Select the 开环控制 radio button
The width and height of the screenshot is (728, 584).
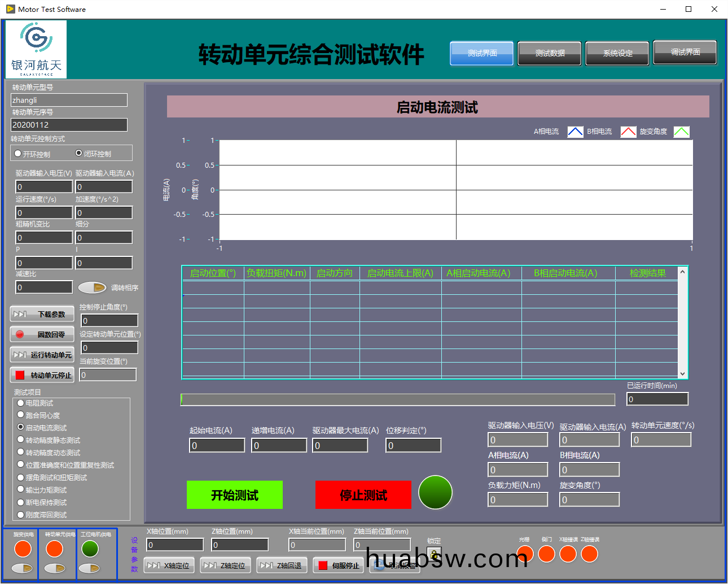18,154
